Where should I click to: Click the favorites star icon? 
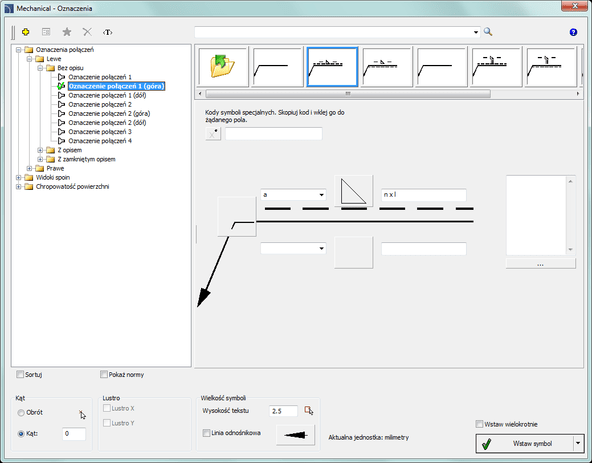[x=67, y=32]
